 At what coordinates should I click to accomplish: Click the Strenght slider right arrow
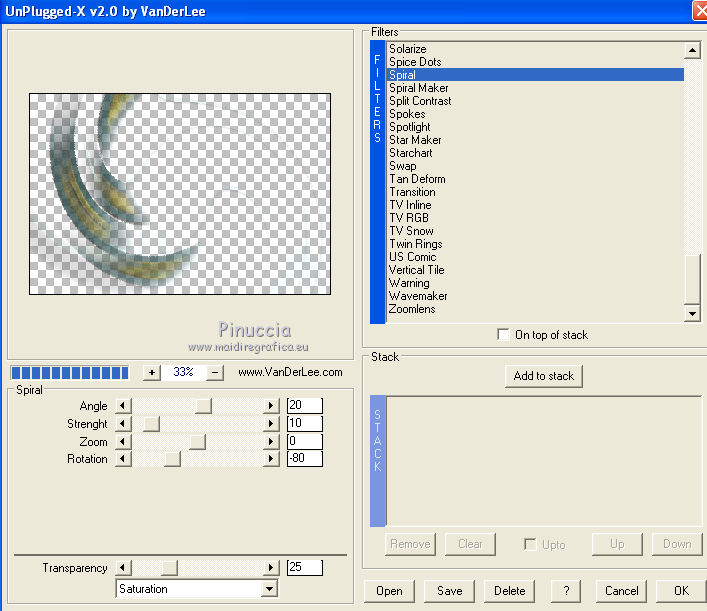(x=270, y=424)
